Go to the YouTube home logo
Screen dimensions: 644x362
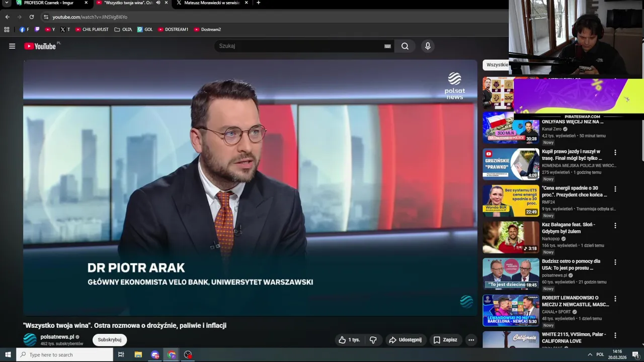pyautogui.click(x=40, y=46)
